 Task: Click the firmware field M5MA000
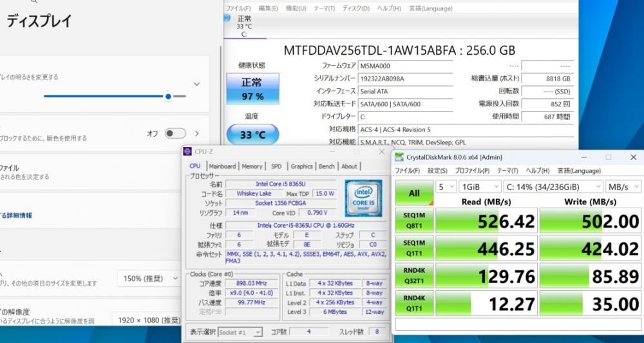(x=405, y=66)
